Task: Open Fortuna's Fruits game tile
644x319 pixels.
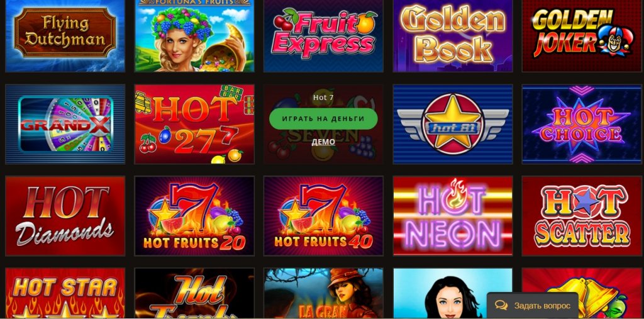Action: tap(194, 36)
